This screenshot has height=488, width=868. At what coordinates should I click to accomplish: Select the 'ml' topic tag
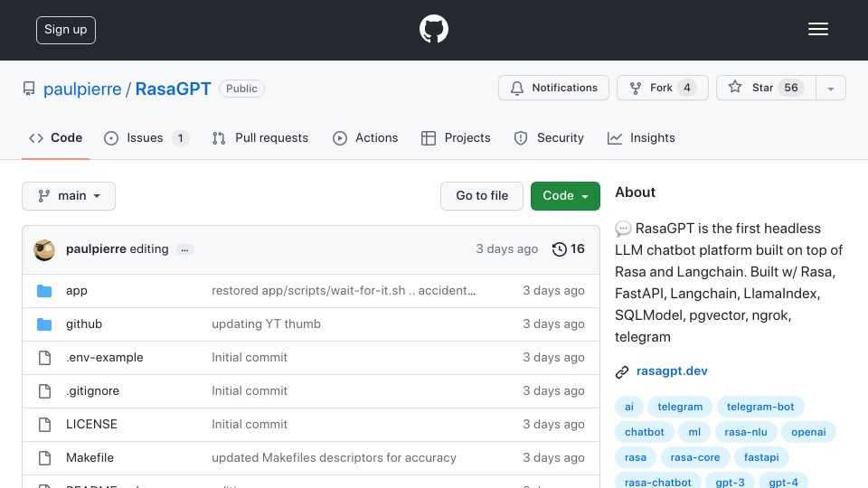(694, 432)
